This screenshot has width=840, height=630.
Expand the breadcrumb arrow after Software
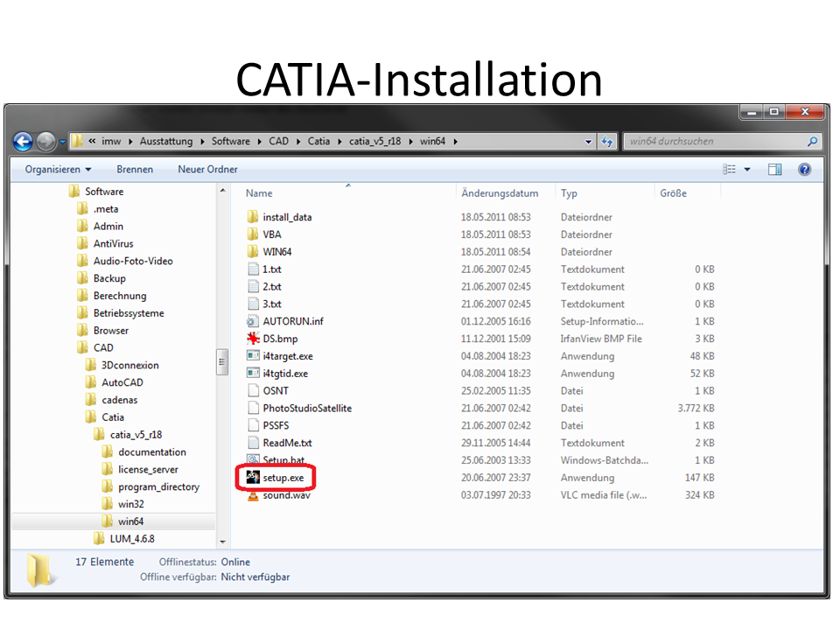[259, 142]
